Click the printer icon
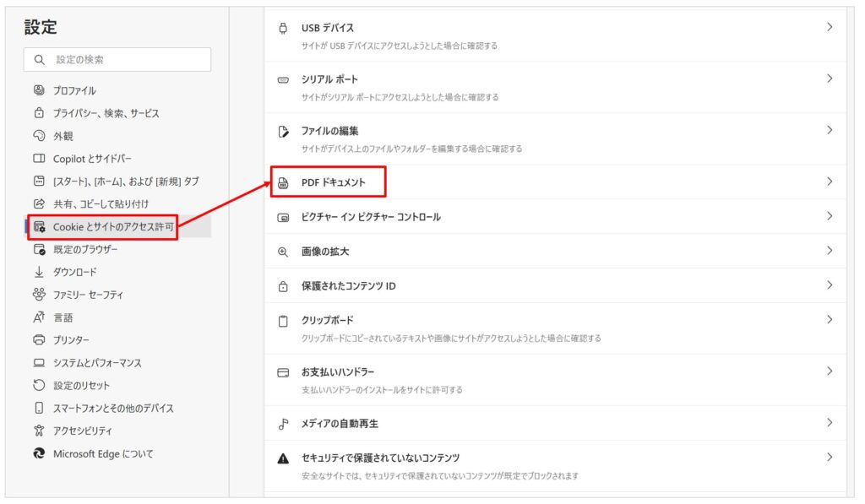The image size is (865, 504). point(39,339)
